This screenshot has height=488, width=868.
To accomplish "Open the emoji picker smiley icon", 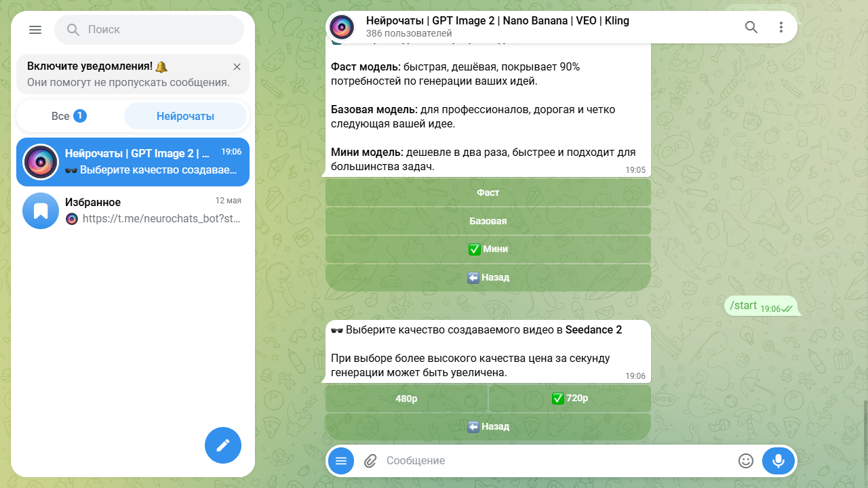I will point(746,461).
